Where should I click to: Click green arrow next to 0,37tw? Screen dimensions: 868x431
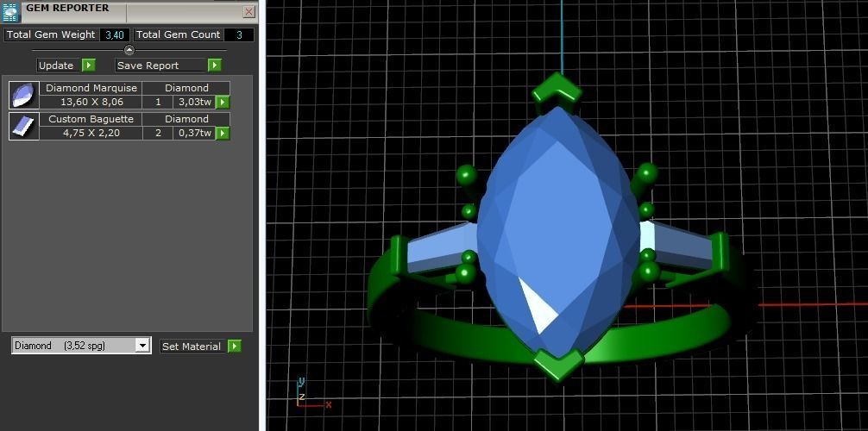point(223,134)
